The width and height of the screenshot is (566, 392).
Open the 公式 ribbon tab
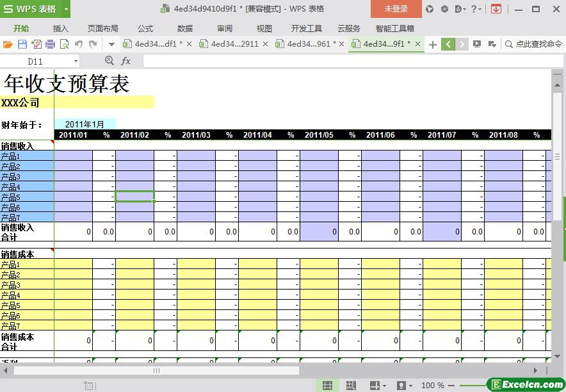[x=145, y=28]
